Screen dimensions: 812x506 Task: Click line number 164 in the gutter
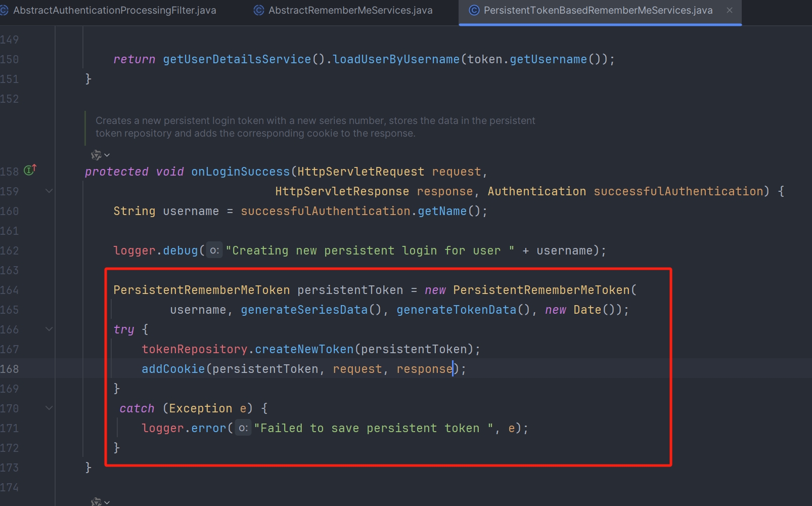(x=9, y=290)
